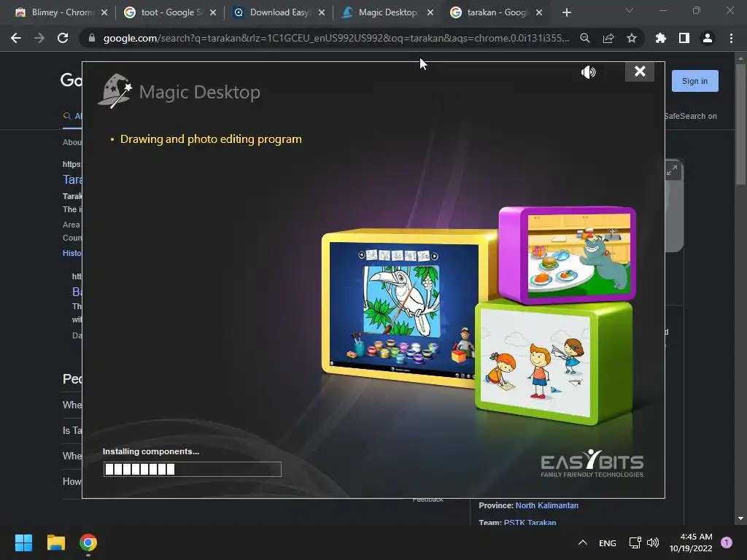The image size is (747, 560).
Task: View site information lock icon
Action: click(x=92, y=38)
